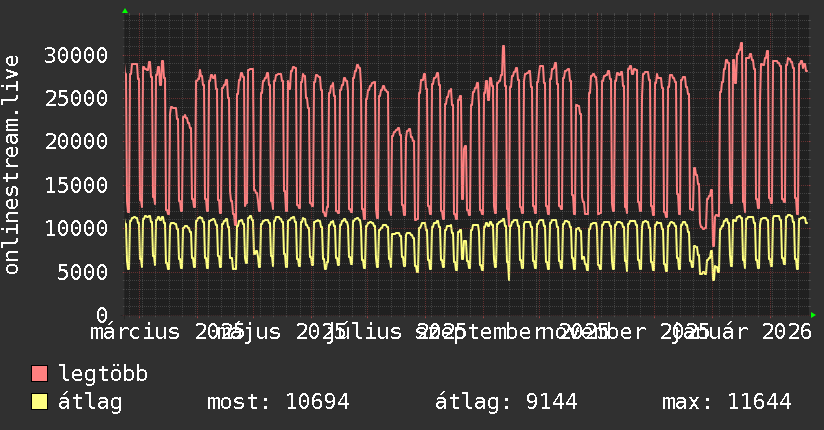The image size is (824, 430).
Task: Click the átlag legend label text
Action: [90, 403]
